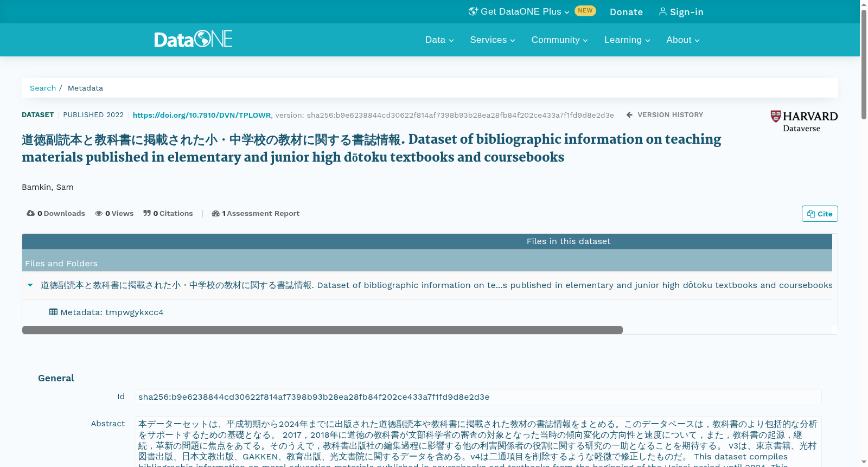Click the Metadata breadcrumb text

coord(85,88)
